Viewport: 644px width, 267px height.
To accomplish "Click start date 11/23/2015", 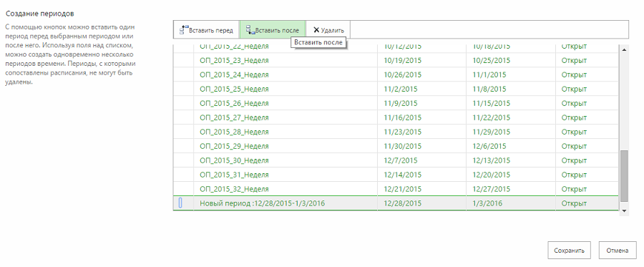I will (403, 132).
